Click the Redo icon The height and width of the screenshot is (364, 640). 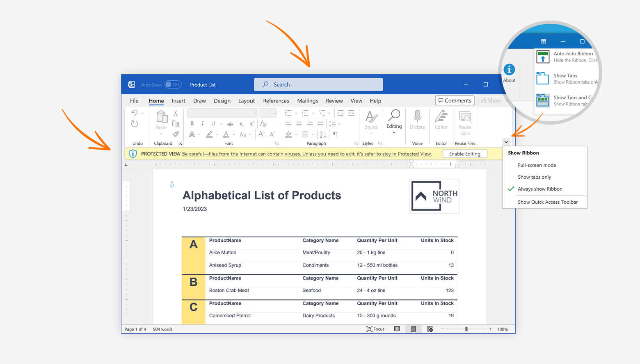(134, 124)
